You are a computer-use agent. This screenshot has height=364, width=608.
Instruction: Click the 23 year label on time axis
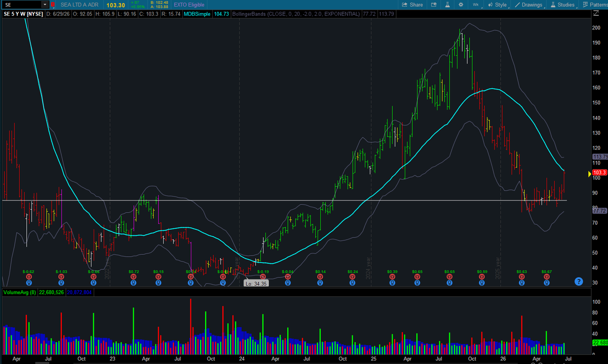click(x=112, y=358)
